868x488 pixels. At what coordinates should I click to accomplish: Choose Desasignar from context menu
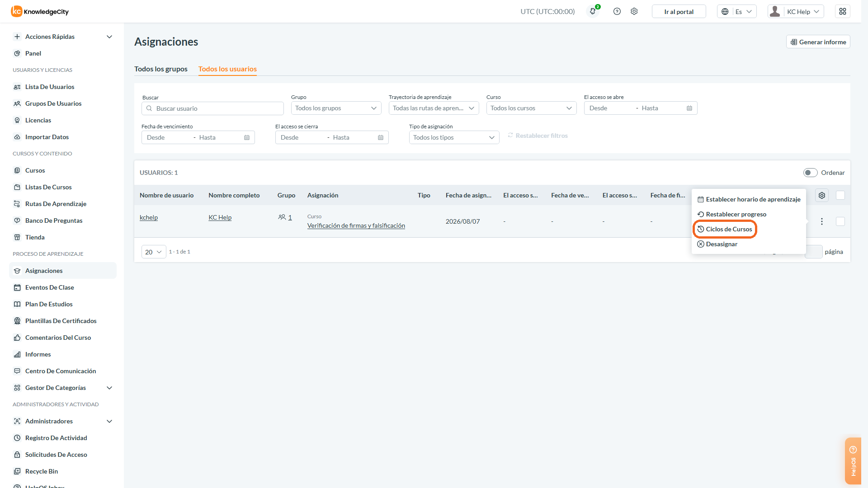point(717,244)
